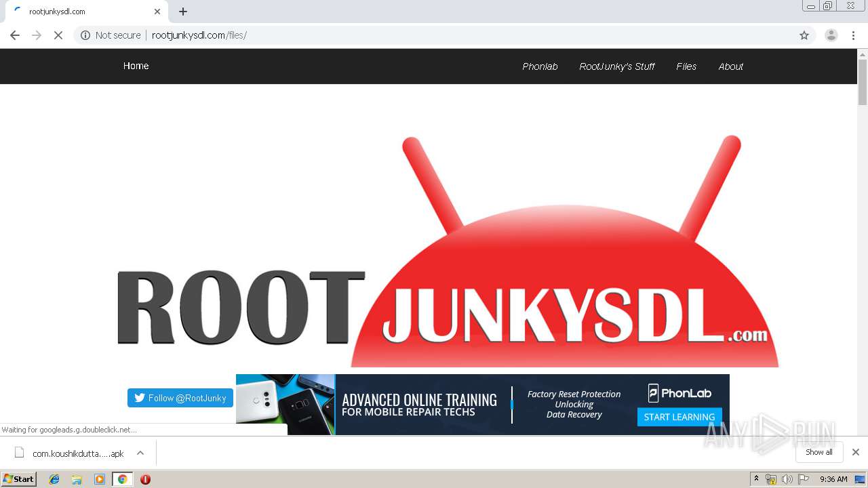The width and height of the screenshot is (868, 488).
Task: Go back to the previous page
Action: 15,35
